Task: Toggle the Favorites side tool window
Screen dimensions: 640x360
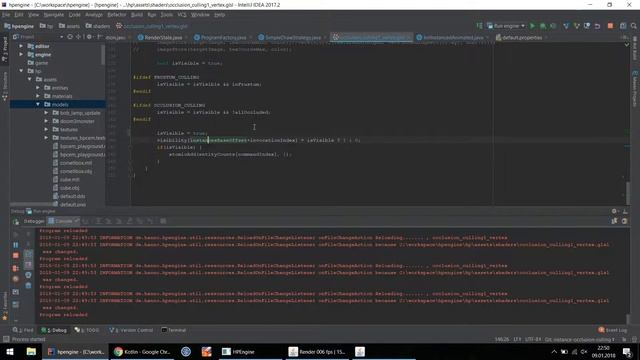Action: pos(4,307)
